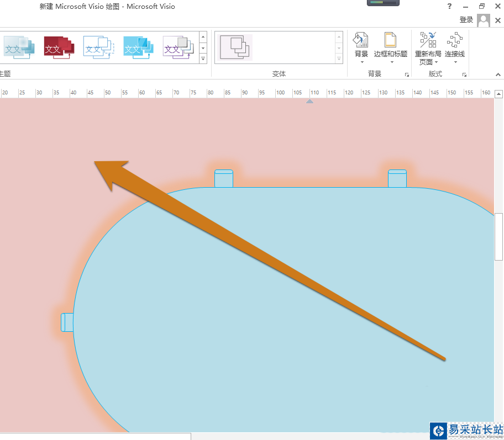Viewport: 504px width, 440px height.
Task: Apply the dark red theme thumbnail
Action: 59,47
